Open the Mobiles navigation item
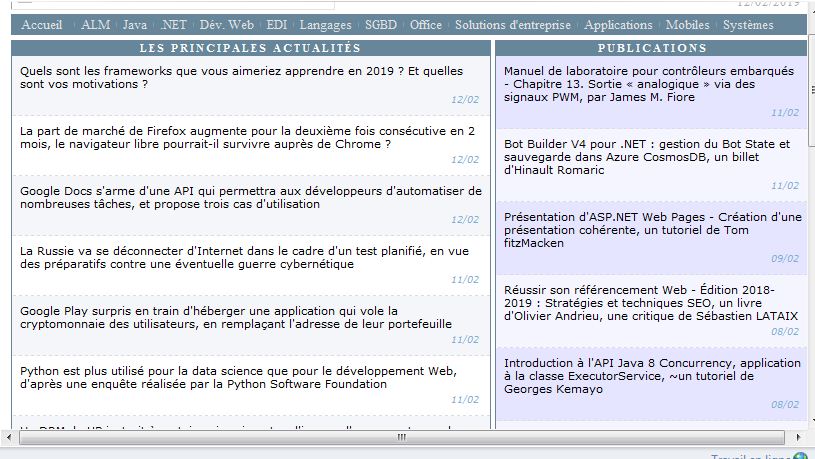 pyautogui.click(x=687, y=25)
